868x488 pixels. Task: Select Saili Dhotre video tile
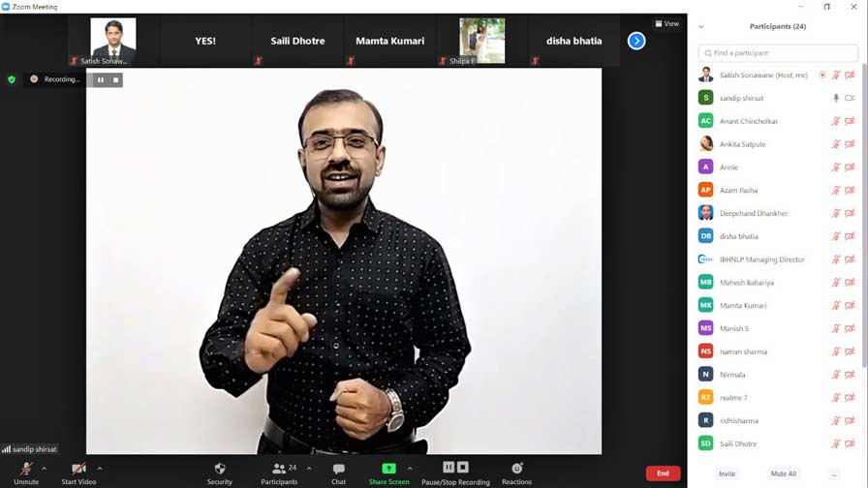tap(297, 41)
